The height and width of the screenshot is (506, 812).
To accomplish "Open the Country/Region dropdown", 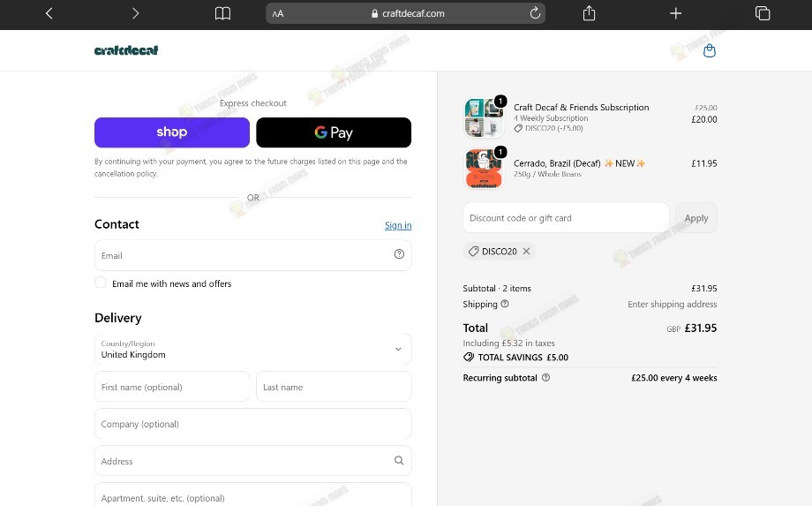I will [x=252, y=349].
